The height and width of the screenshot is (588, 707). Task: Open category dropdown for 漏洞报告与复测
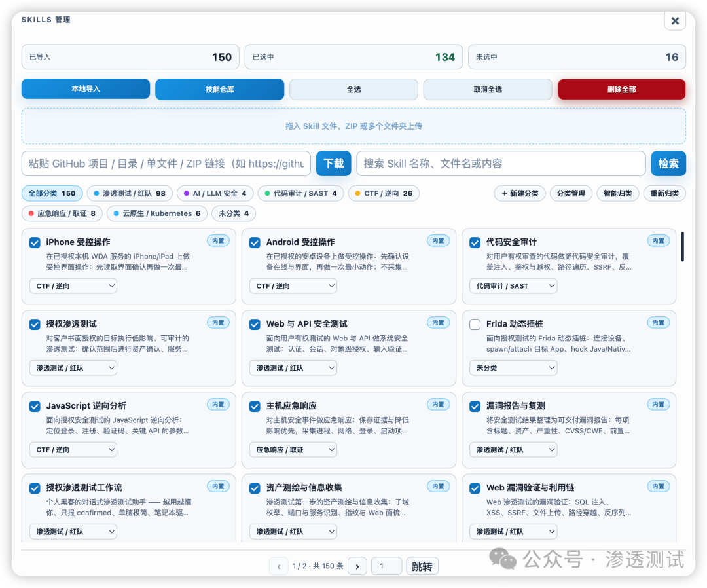pos(513,450)
